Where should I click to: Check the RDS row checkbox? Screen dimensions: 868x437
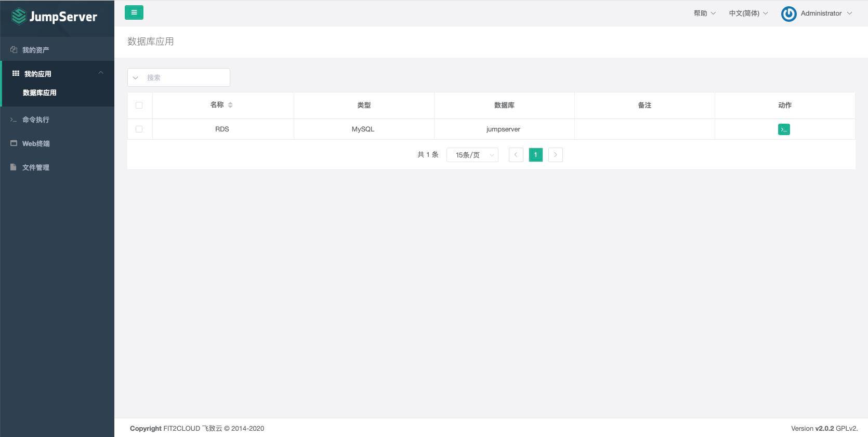point(139,129)
